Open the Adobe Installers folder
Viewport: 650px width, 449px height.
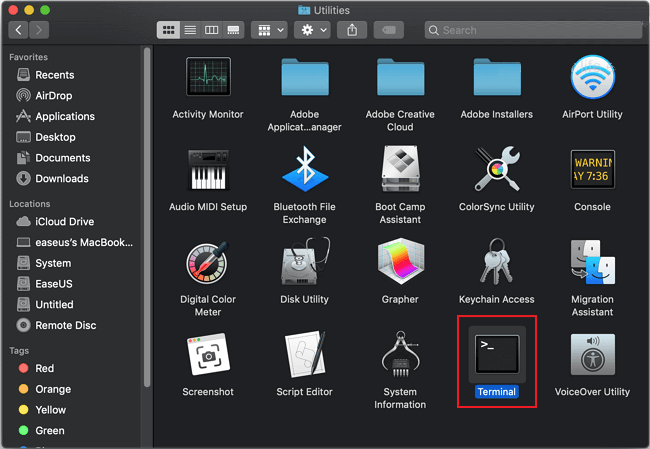pos(497,77)
